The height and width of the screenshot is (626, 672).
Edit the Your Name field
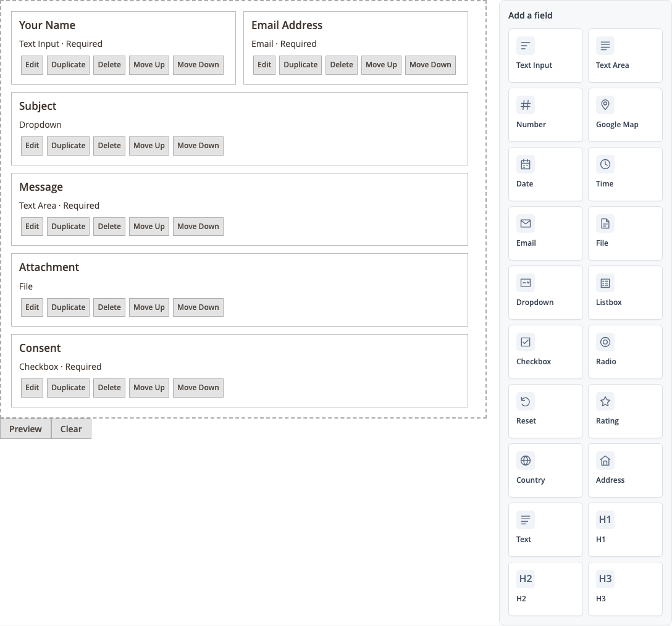[32, 65]
